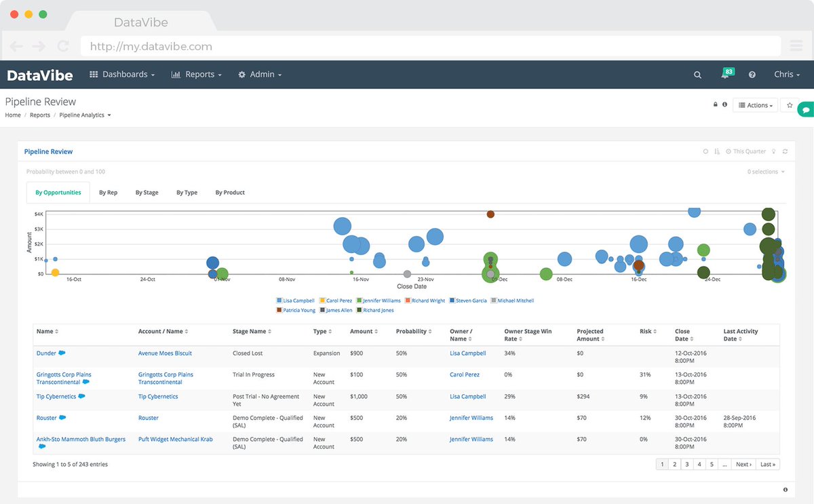
Task: Open the browser hamburger menu
Action: (796, 47)
